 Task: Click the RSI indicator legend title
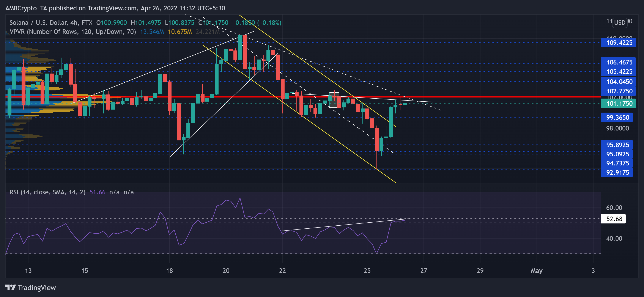[47, 192]
